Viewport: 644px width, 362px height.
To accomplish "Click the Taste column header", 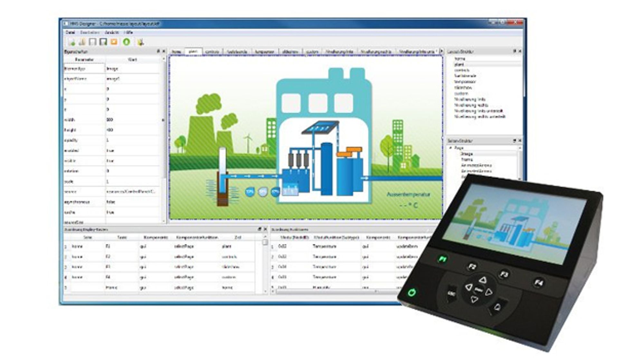I will tap(122, 237).
